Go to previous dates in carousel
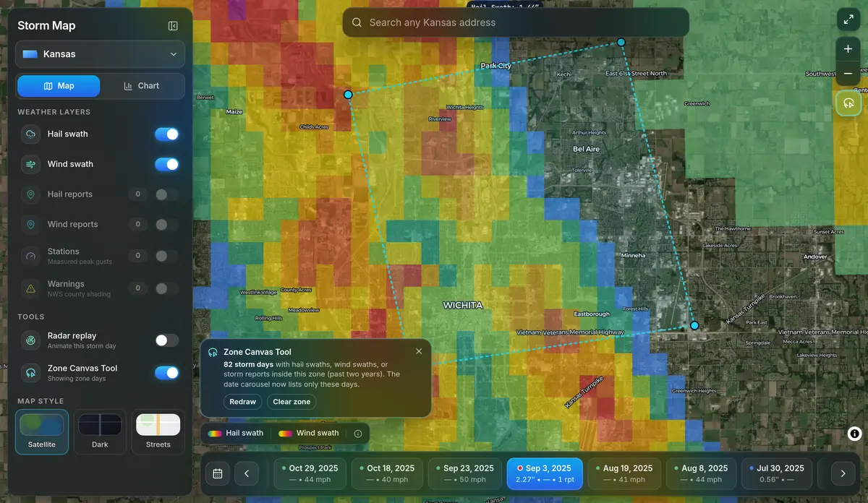The width and height of the screenshot is (868, 503). [x=247, y=474]
